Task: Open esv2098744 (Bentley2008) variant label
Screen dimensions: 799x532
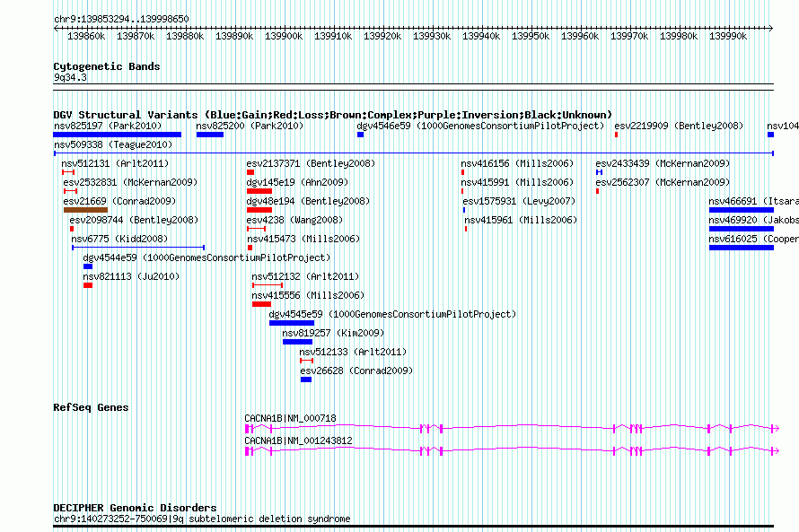Action: [x=134, y=220]
